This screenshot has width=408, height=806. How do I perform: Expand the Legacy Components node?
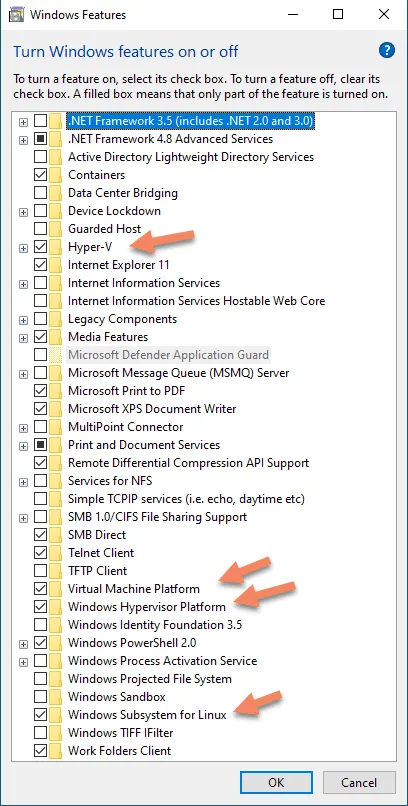click(x=23, y=320)
